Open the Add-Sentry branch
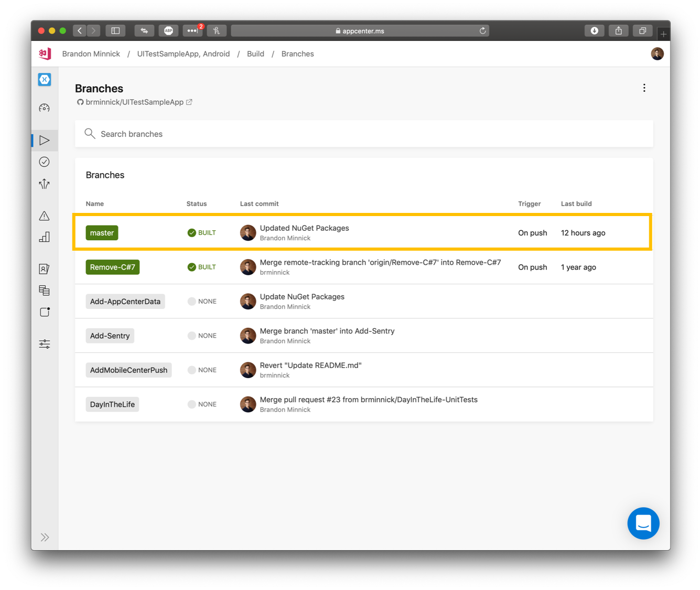The width and height of the screenshot is (700, 590). pos(110,336)
